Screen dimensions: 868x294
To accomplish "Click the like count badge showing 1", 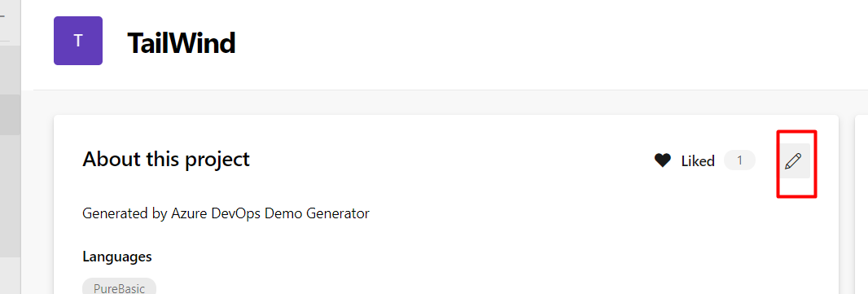I will pos(739,160).
